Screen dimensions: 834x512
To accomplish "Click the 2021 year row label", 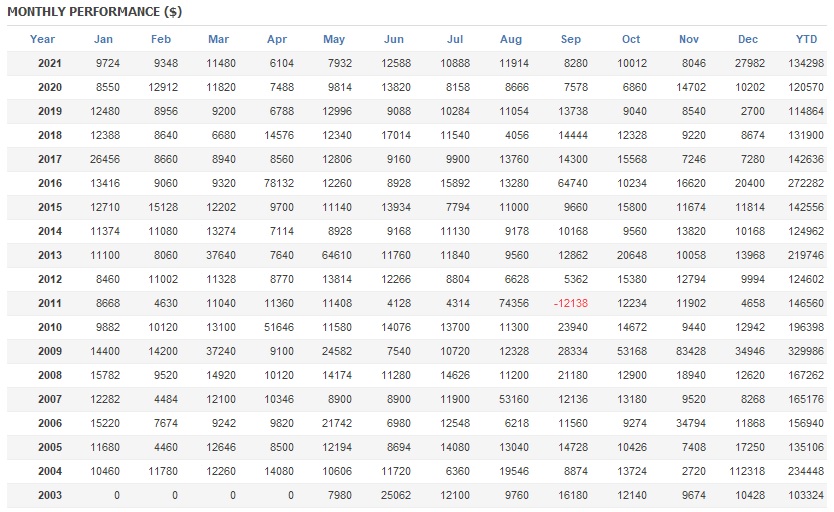I will [50, 63].
